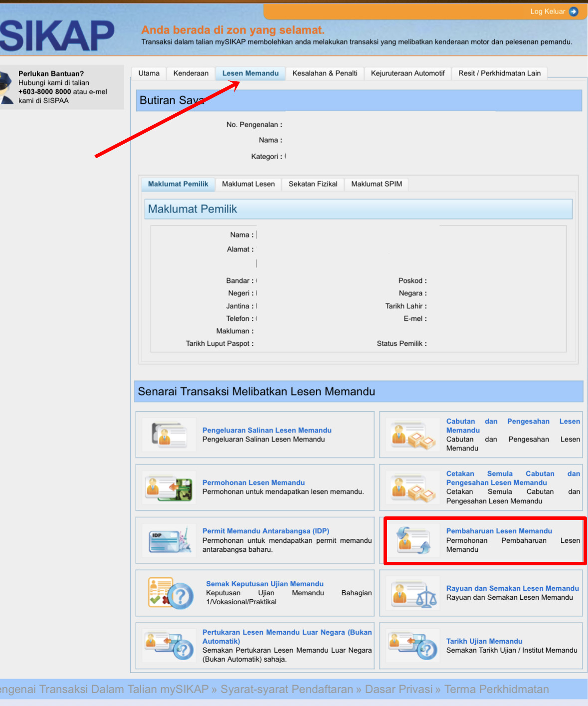Open the IDP permit card icon
This screenshot has height=706, width=588.
(x=170, y=540)
